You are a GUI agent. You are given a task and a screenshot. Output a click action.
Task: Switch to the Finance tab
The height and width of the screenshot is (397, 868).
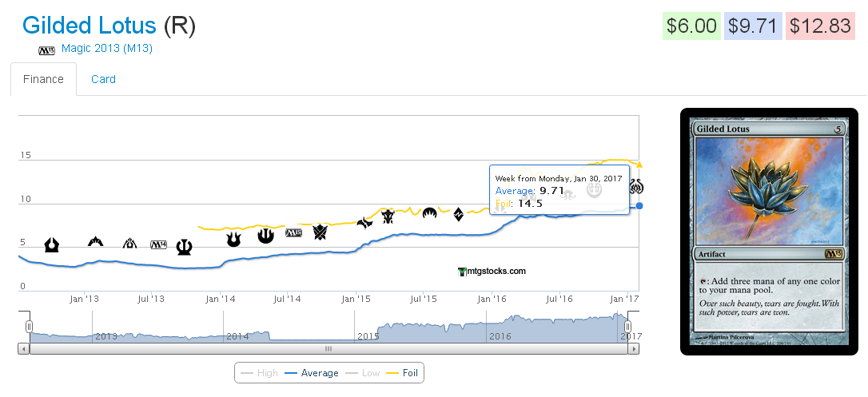coord(43,79)
